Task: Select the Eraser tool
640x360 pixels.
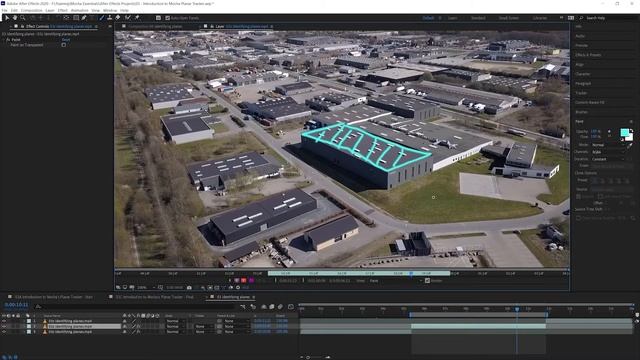Action: 118,18
